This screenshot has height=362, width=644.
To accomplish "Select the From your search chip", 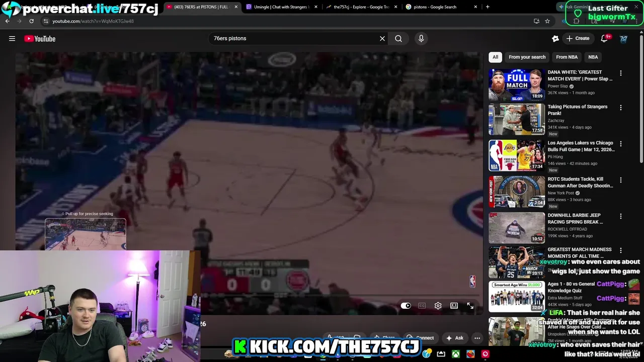I will tap(527, 57).
